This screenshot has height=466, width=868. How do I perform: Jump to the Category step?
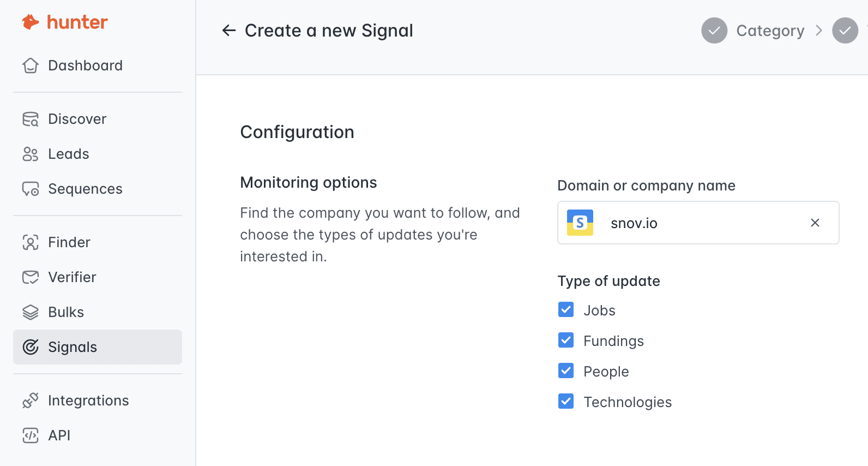point(769,31)
